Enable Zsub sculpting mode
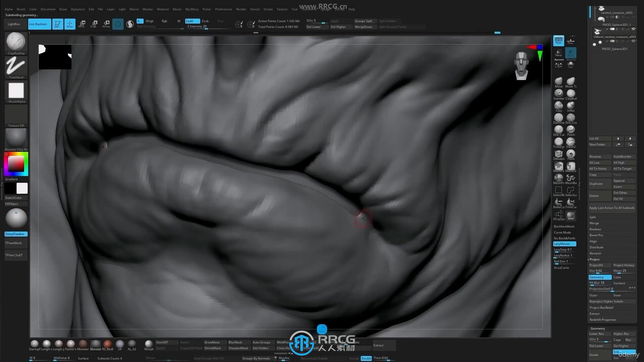Screen dimensions: 644x362 pyautogui.click(x=205, y=21)
